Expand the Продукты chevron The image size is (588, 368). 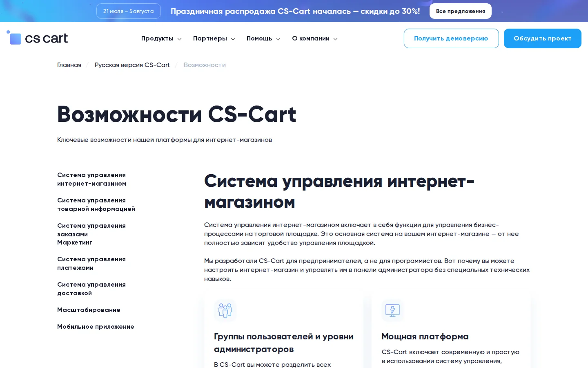[179, 39]
